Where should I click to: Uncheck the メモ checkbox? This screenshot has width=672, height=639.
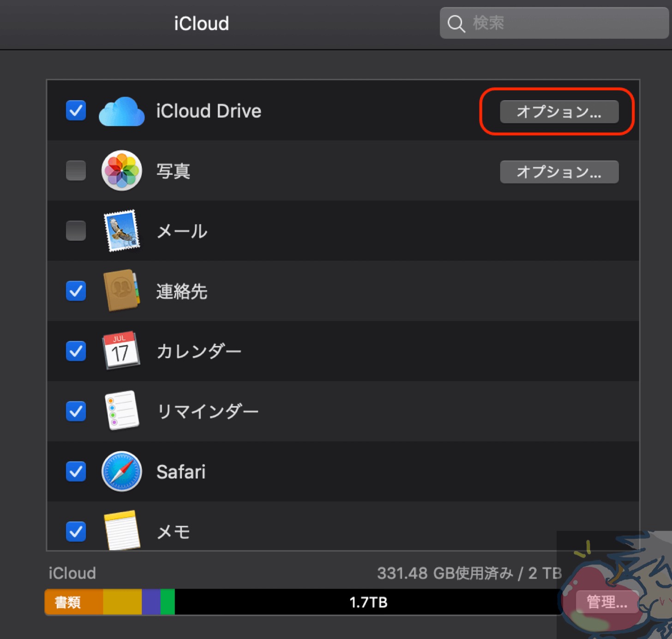(x=76, y=532)
